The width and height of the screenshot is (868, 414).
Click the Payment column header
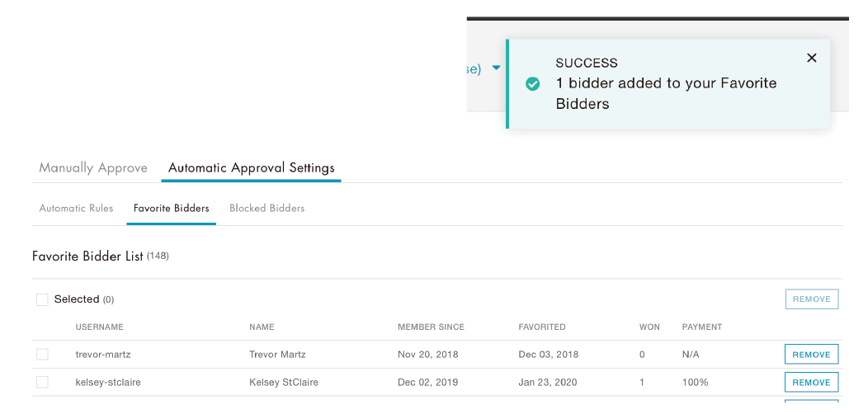(701, 327)
